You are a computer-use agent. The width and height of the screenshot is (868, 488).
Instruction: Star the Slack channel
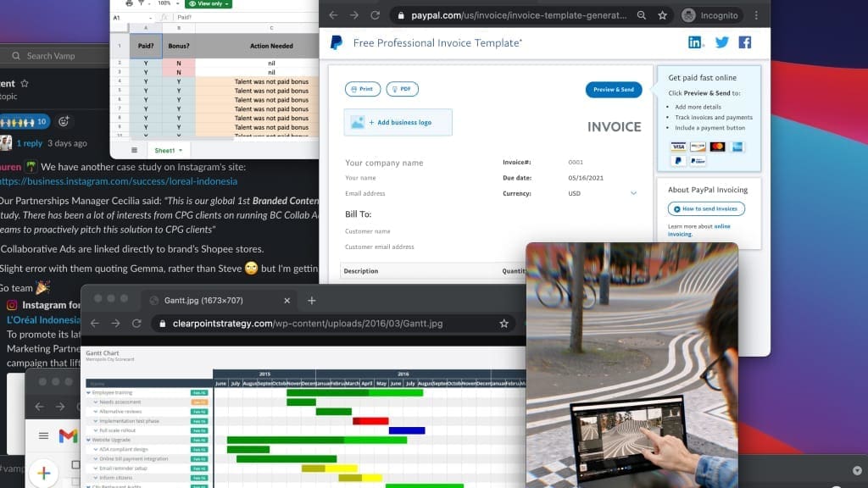tap(25, 84)
